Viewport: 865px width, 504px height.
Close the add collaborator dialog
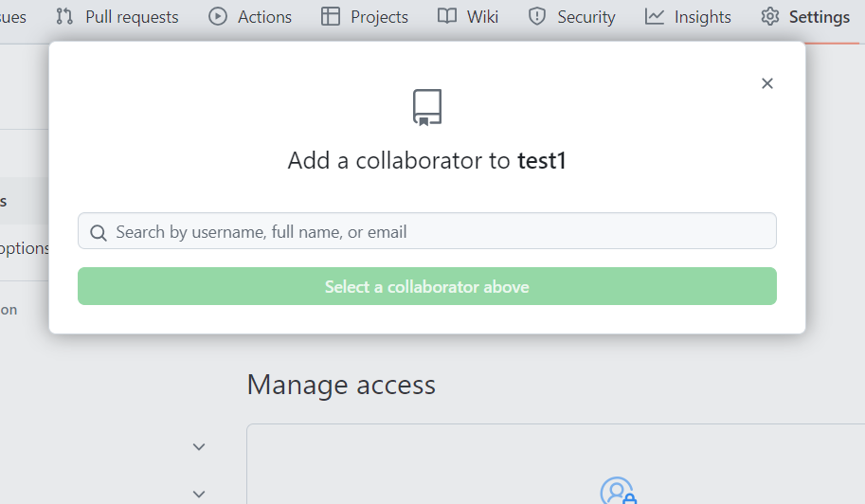(766, 83)
